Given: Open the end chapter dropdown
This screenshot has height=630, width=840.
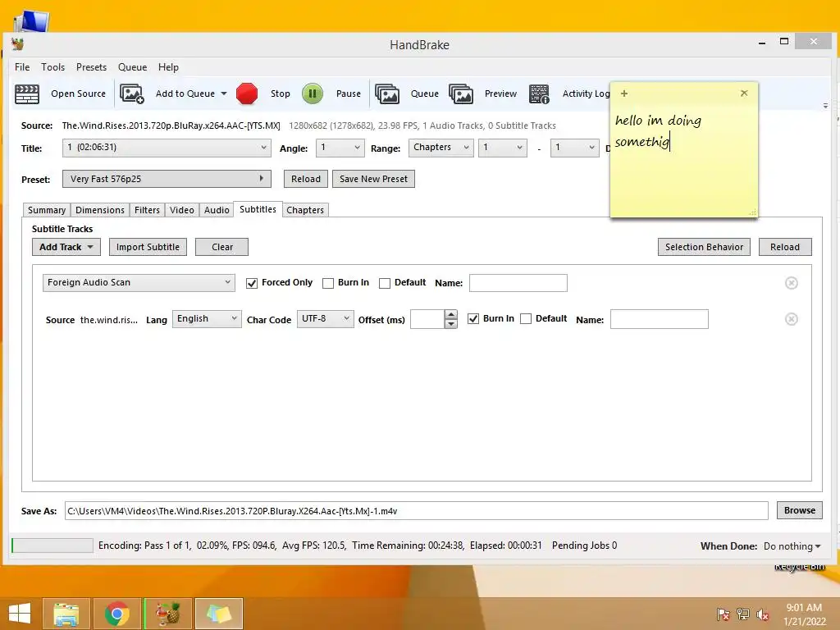Looking at the screenshot, I should coord(574,148).
